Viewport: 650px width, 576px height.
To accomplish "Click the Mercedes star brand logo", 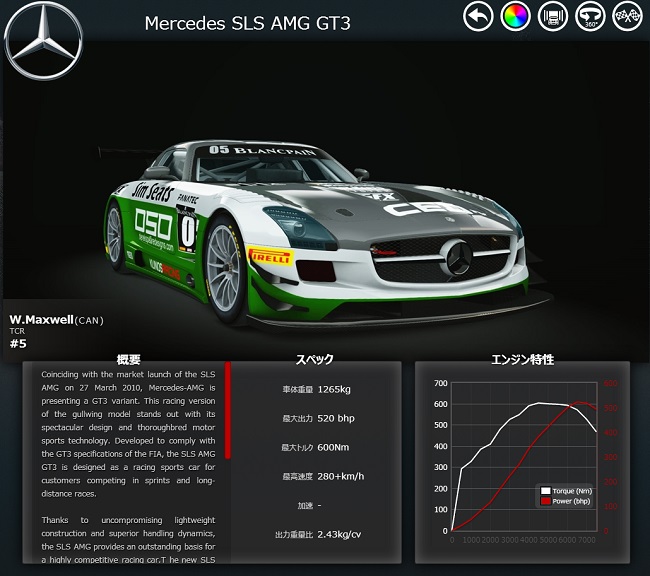I will pyautogui.click(x=44, y=41).
